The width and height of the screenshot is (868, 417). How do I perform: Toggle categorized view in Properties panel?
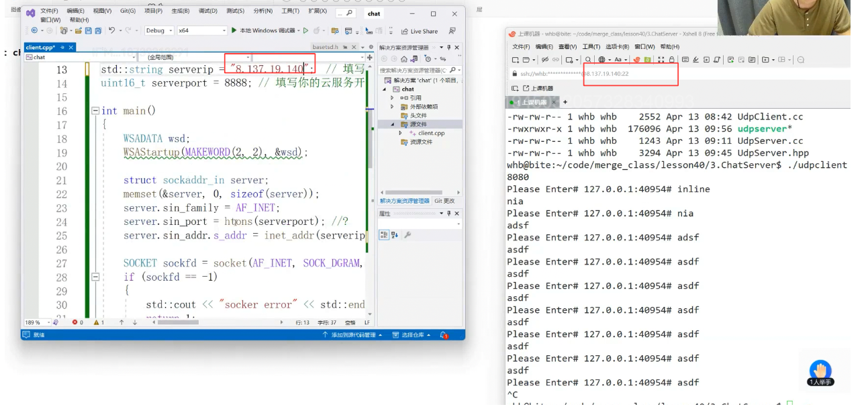[384, 235]
